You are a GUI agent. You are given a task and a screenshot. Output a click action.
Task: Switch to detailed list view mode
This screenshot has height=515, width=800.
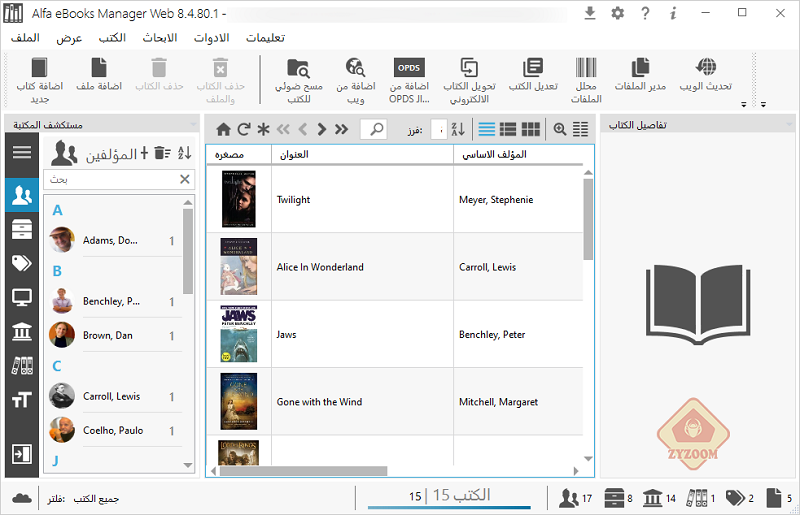coord(509,129)
